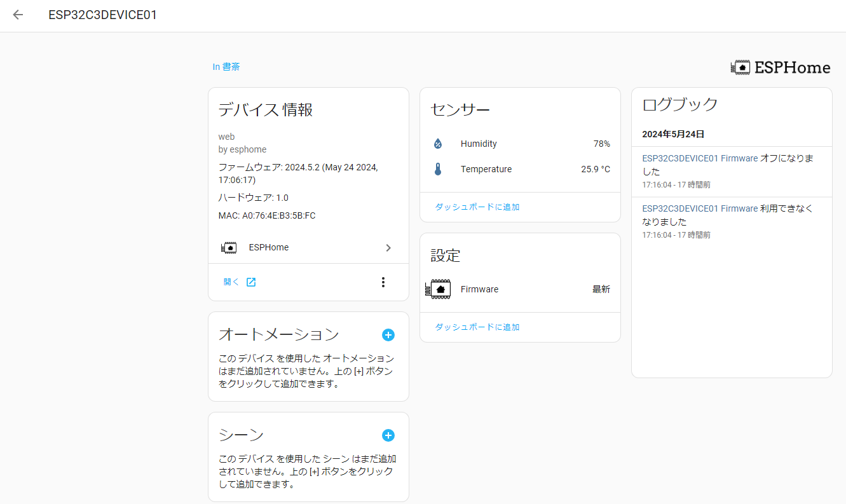
Task: Click the ESPHome logo at top right
Action: (x=781, y=67)
